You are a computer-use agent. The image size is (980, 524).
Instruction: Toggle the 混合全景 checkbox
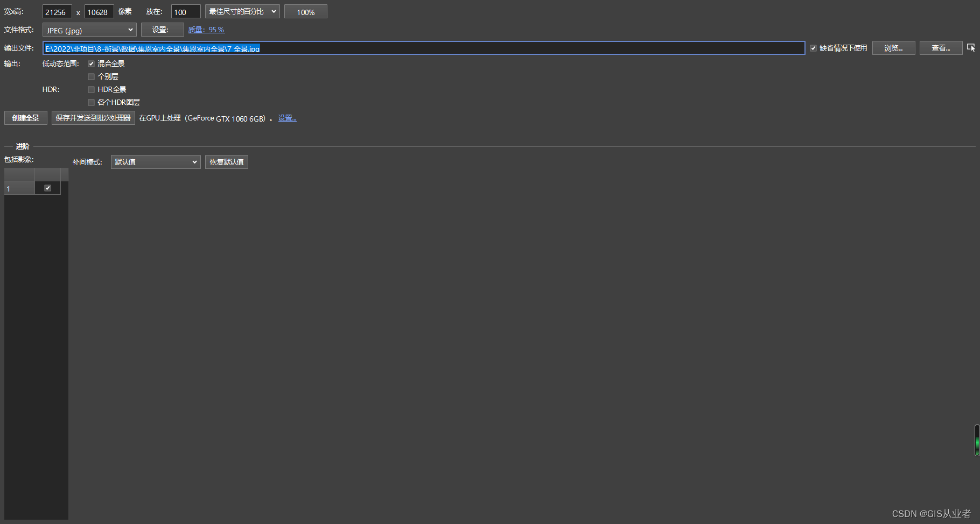pyautogui.click(x=91, y=63)
